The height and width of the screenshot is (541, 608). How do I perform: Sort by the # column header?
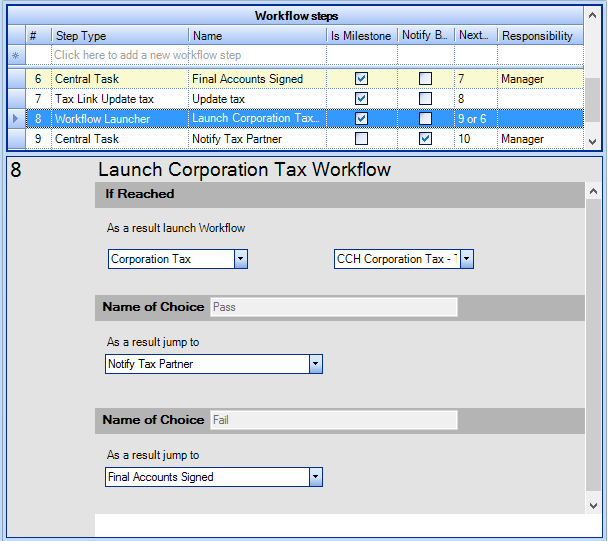38,36
